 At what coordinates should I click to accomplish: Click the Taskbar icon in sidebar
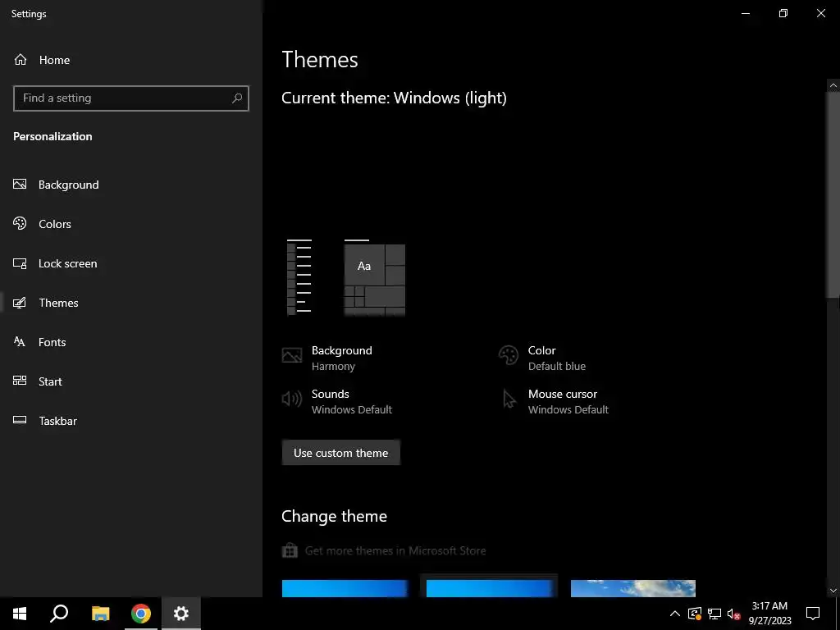pyautogui.click(x=20, y=420)
